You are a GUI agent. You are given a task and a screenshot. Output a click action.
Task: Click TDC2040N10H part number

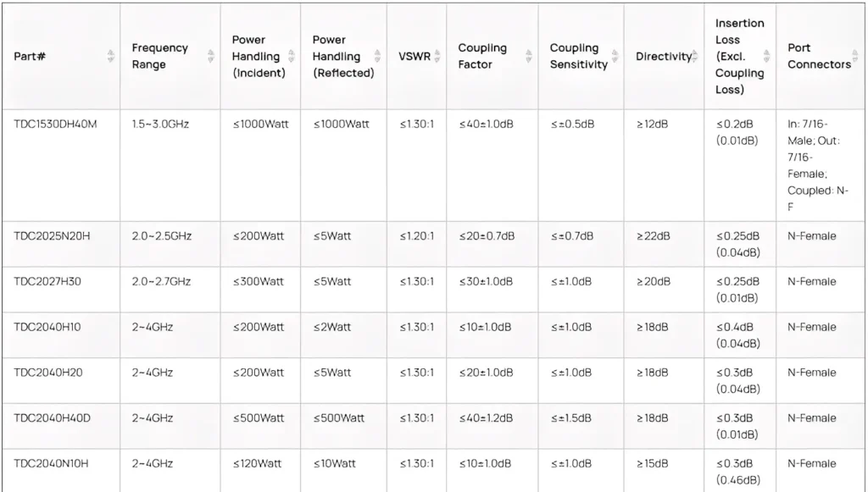tap(52, 463)
